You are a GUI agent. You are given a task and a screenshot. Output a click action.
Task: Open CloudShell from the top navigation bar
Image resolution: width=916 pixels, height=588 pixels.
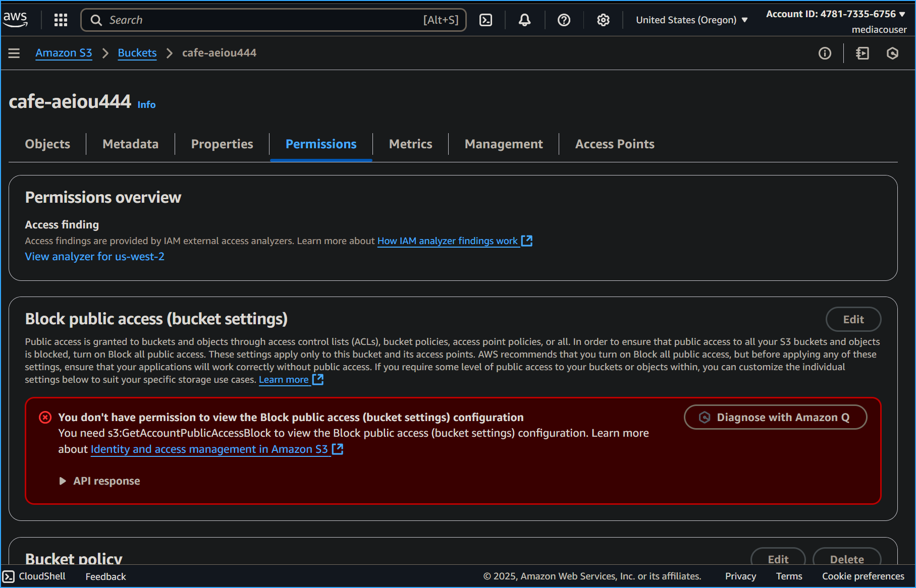click(x=486, y=20)
